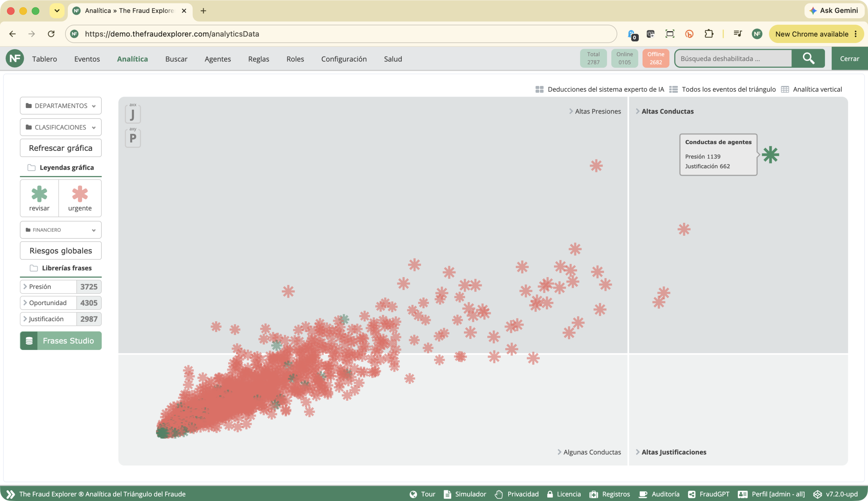Click the Librerías frases folder icon

pos(34,268)
